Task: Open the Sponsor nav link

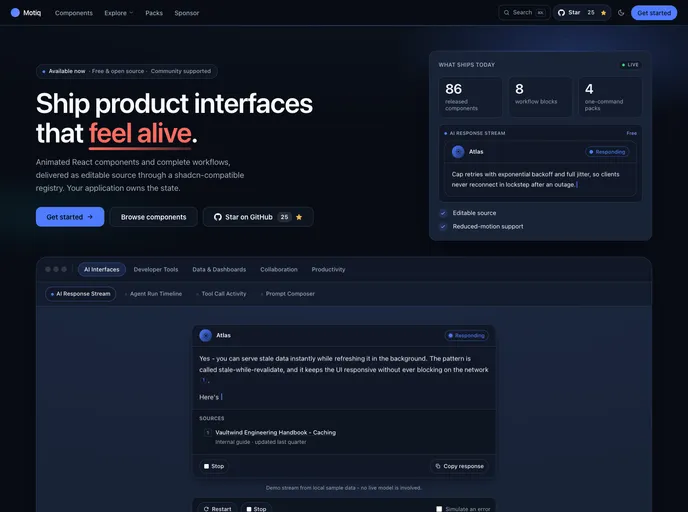Action: point(186,13)
